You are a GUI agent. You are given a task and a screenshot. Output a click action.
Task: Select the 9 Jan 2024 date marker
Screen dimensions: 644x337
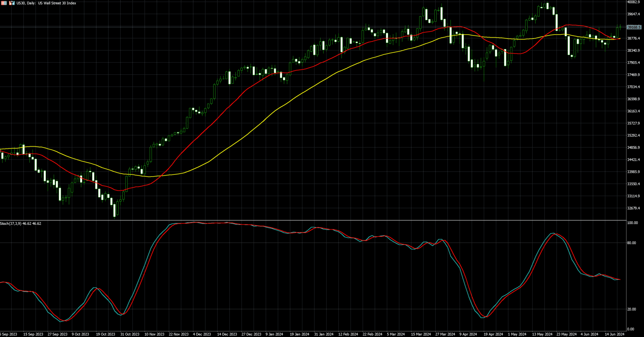tap(274, 334)
